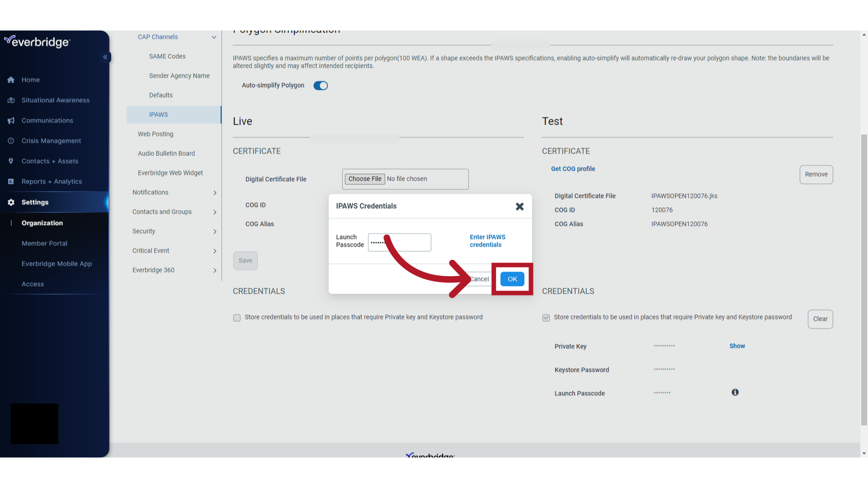Toggle Auto-simplify Polygon switch
This screenshot has height=488, width=868.
pyautogui.click(x=320, y=85)
